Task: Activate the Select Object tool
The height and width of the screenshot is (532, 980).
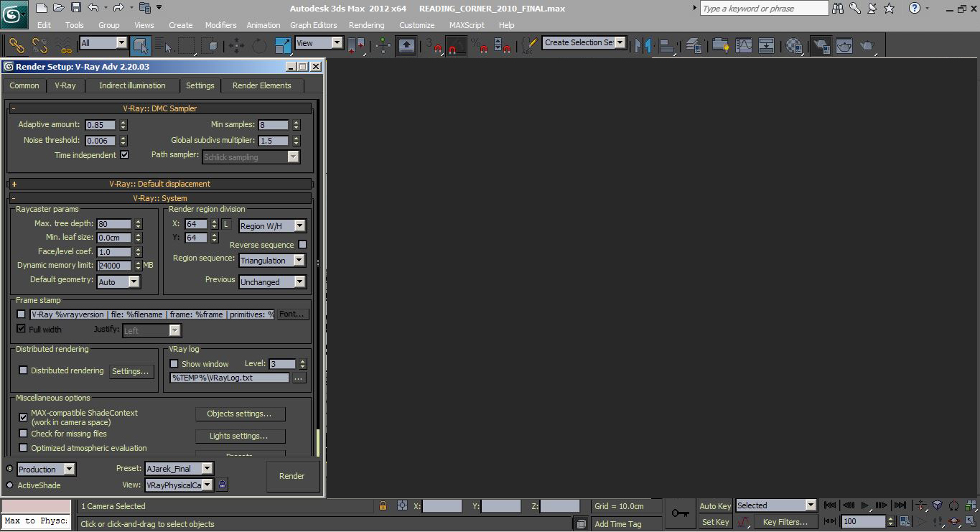Action: point(141,46)
